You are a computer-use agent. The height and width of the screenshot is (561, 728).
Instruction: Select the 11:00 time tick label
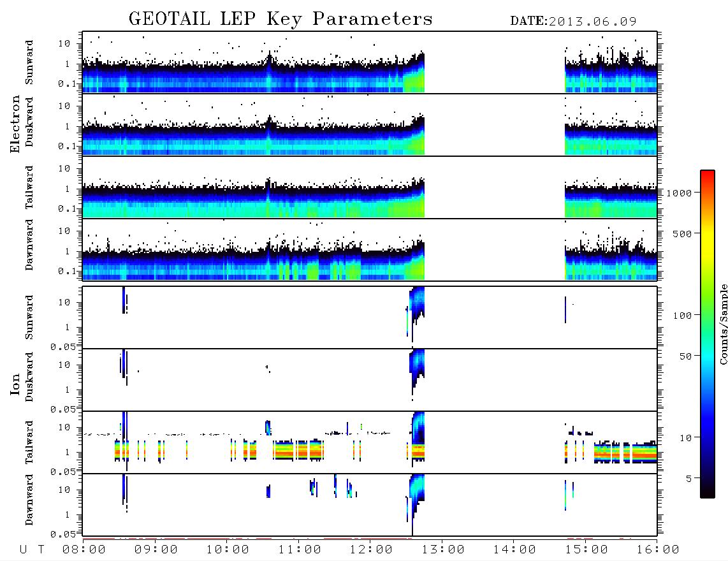(x=300, y=550)
